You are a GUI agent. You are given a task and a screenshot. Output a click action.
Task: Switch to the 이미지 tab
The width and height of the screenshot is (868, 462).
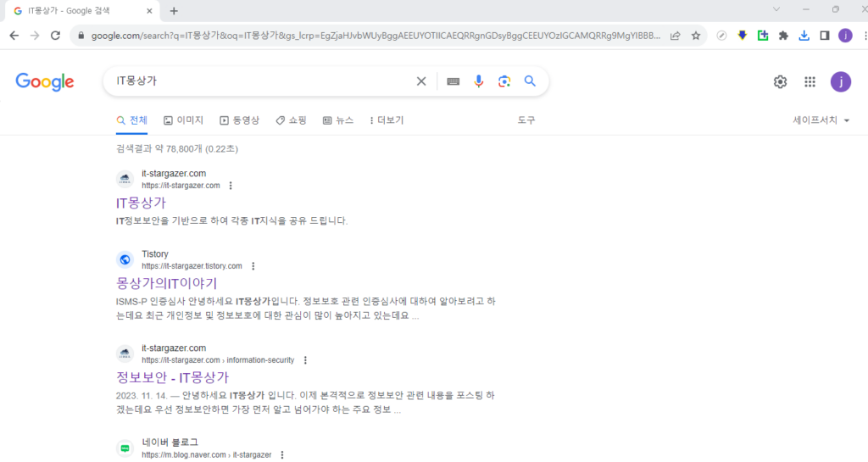tap(184, 120)
